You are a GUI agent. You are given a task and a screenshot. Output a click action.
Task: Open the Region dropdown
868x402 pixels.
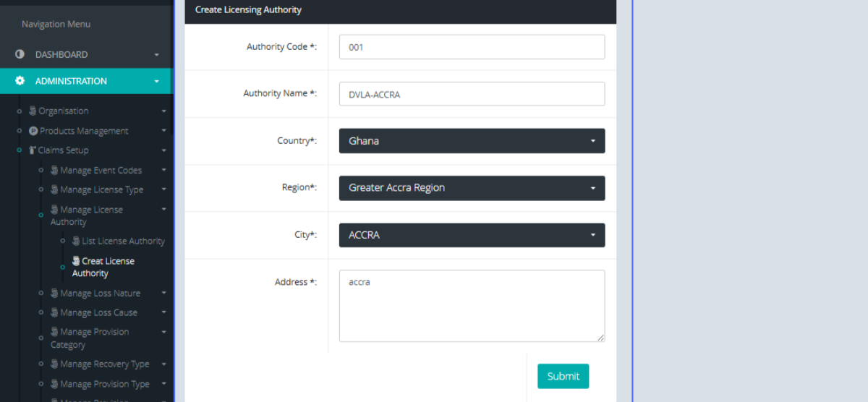[472, 188]
